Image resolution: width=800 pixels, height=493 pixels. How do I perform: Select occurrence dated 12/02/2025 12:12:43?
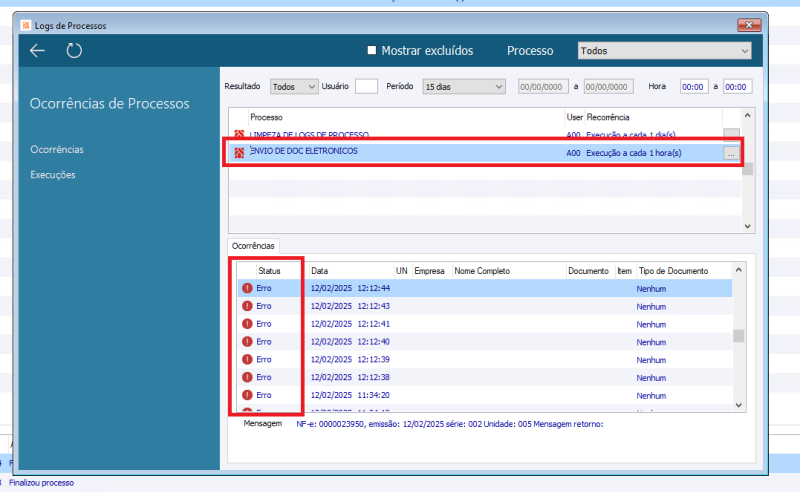coord(485,306)
